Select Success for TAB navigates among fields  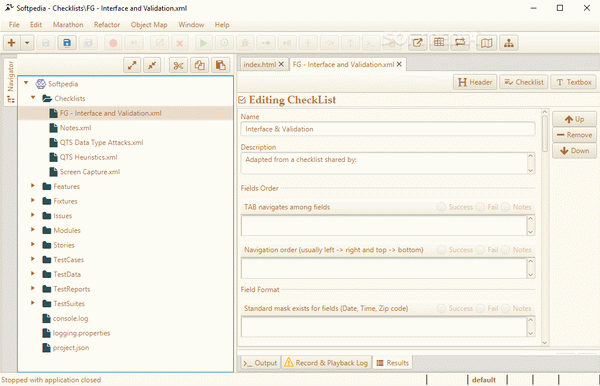(442, 207)
